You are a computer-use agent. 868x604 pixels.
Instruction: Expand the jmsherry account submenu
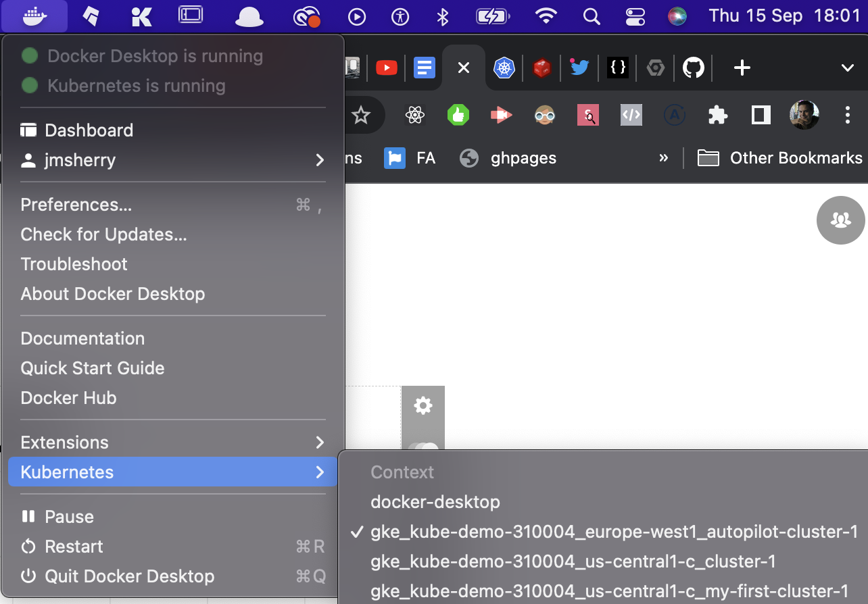pyautogui.click(x=173, y=160)
